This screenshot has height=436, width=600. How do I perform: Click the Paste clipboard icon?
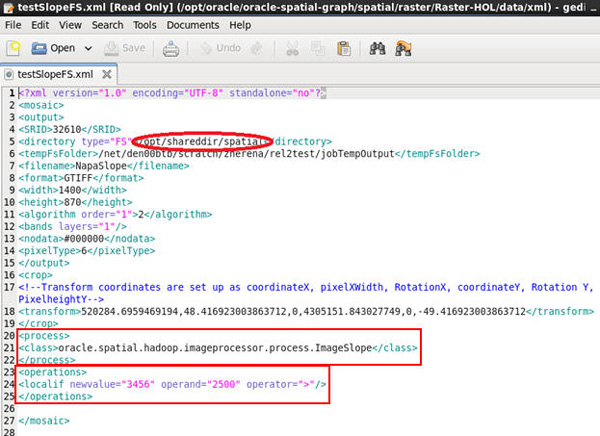click(x=344, y=49)
